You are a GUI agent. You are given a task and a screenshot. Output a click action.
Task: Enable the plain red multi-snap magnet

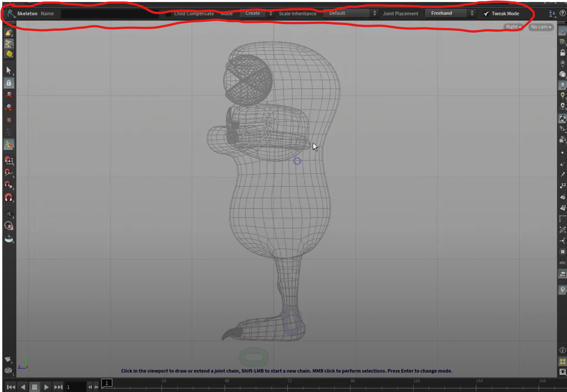9,197
